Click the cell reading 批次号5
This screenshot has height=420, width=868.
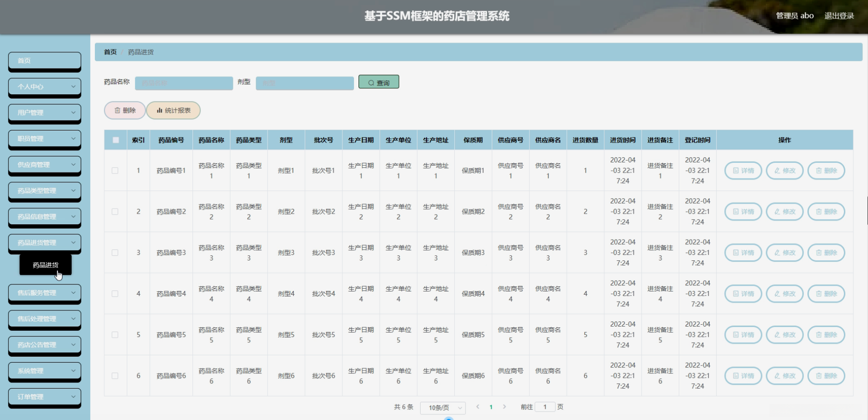(x=323, y=335)
